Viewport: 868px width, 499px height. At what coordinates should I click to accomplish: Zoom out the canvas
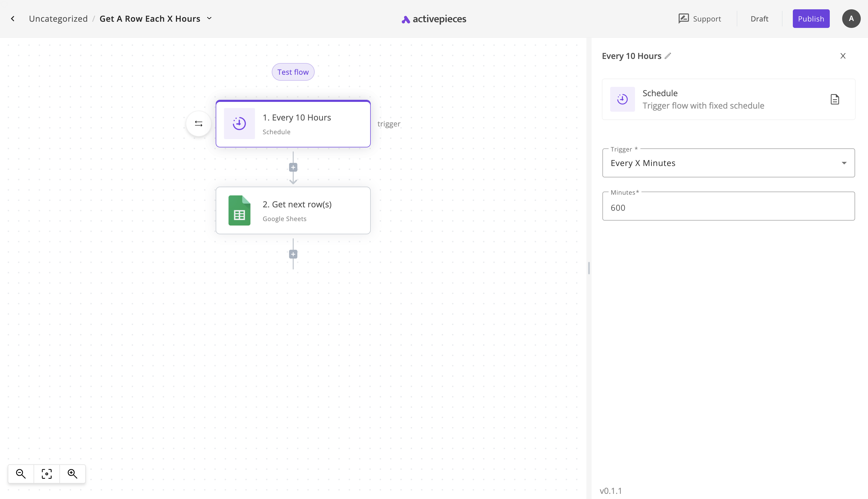coord(21,474)
